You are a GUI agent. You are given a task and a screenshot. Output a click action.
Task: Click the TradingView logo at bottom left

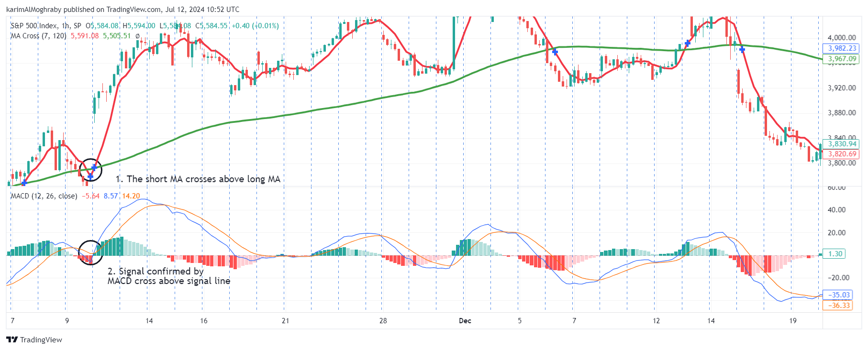(34, 339)
